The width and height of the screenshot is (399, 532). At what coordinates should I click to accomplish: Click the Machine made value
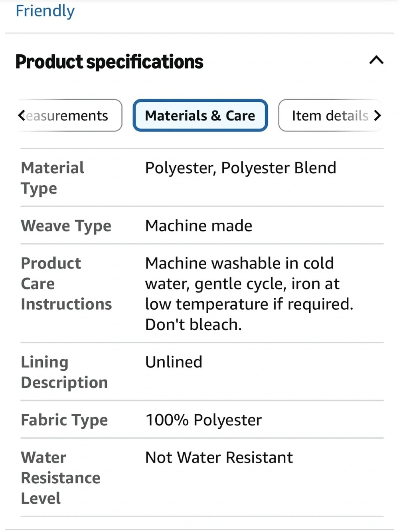[x=199, y=226]
